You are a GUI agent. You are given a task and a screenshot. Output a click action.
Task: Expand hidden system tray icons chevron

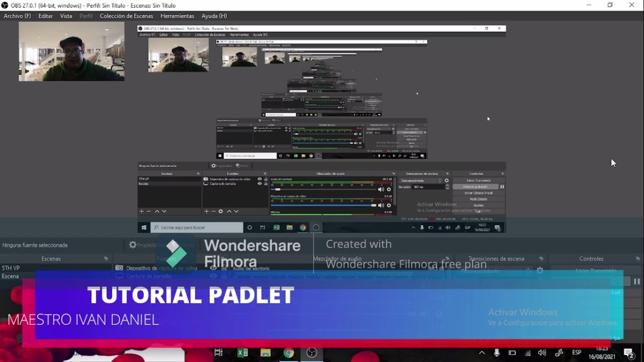point(481,352)
